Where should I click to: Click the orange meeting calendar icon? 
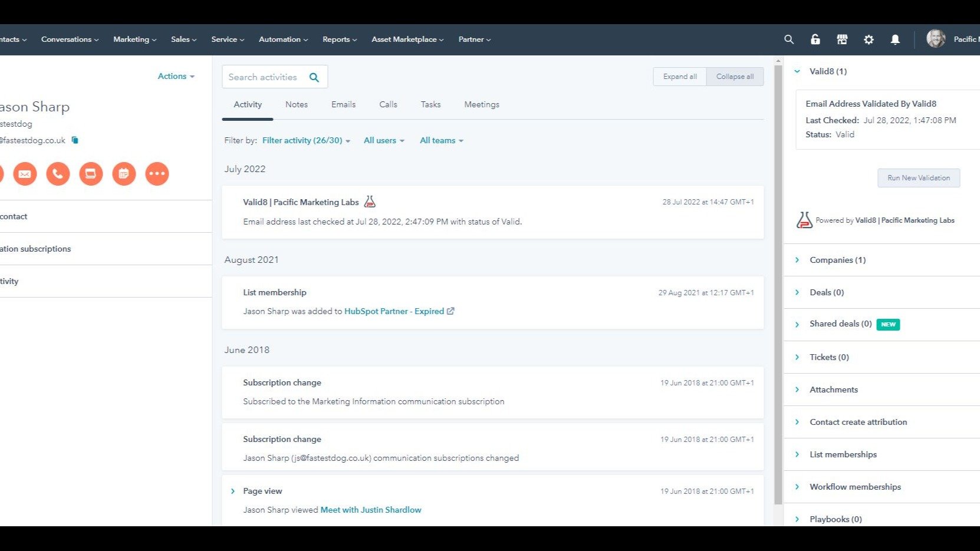124,174
